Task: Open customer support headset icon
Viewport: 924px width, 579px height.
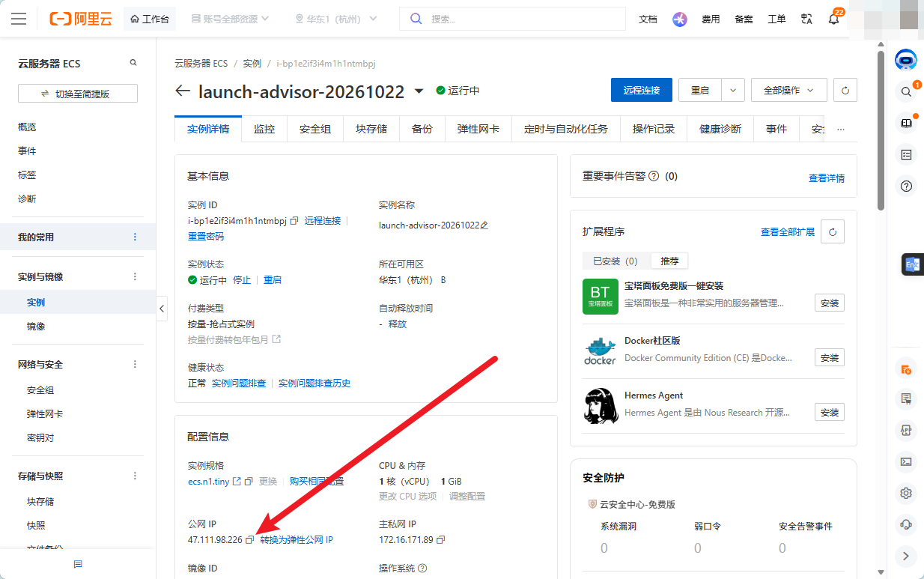Action: pyautogui.click(x=906, y=524)
